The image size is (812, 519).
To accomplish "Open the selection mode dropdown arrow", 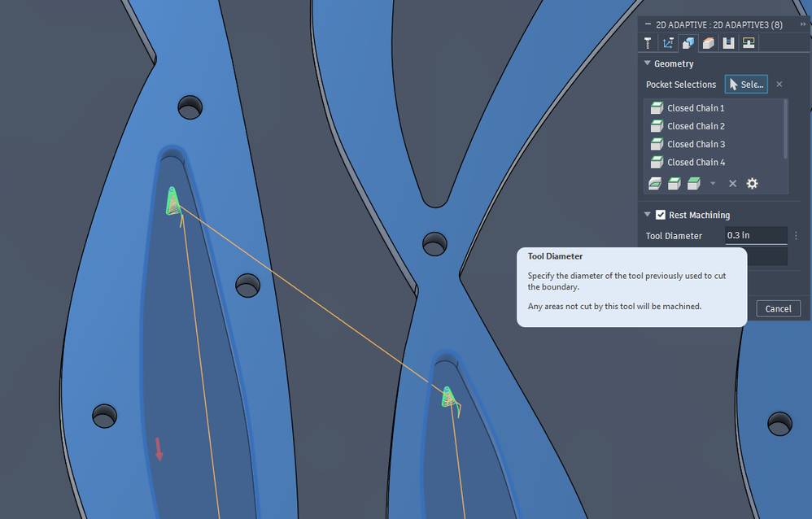I will [x=713, y=183].
